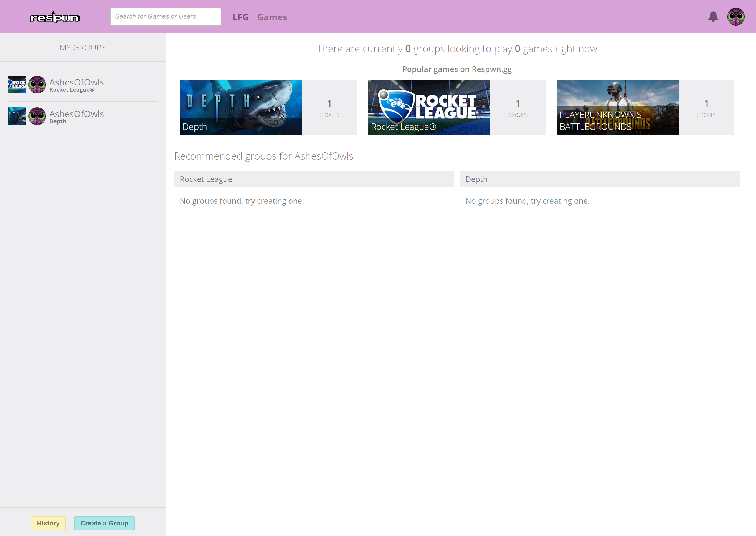Click the Depth recommended groups header

tap(599, 179)
